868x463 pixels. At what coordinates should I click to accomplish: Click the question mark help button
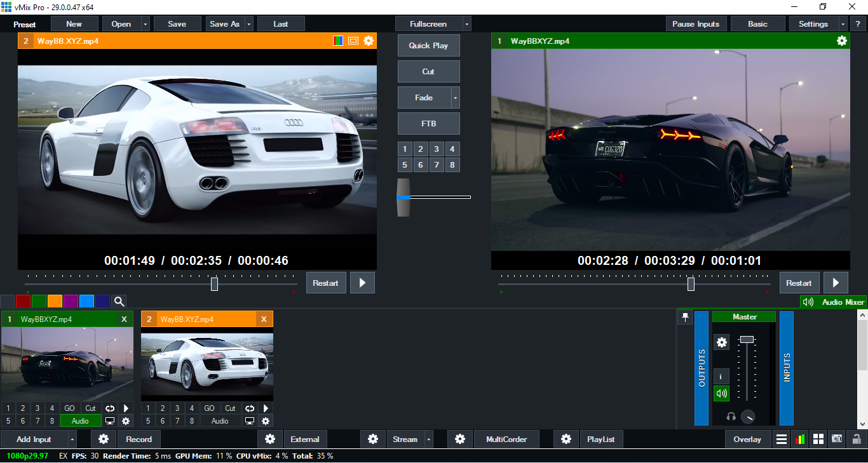[858, 24]
